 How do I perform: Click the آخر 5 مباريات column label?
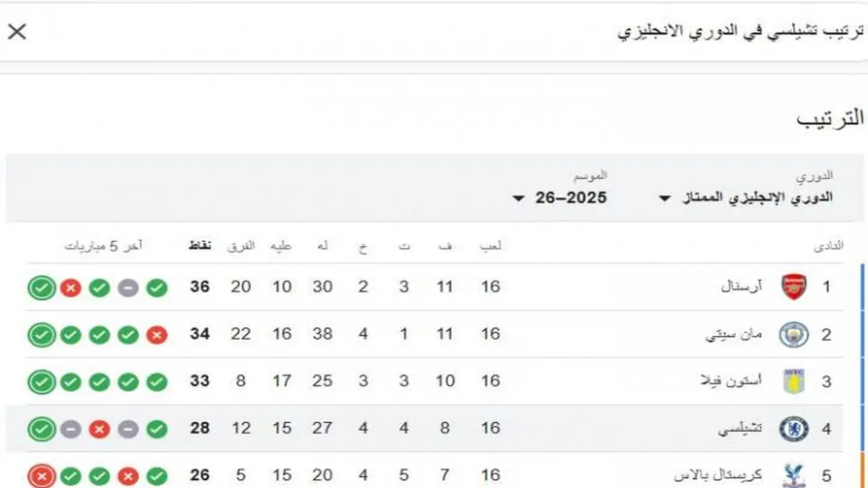[x=102, y=246]
